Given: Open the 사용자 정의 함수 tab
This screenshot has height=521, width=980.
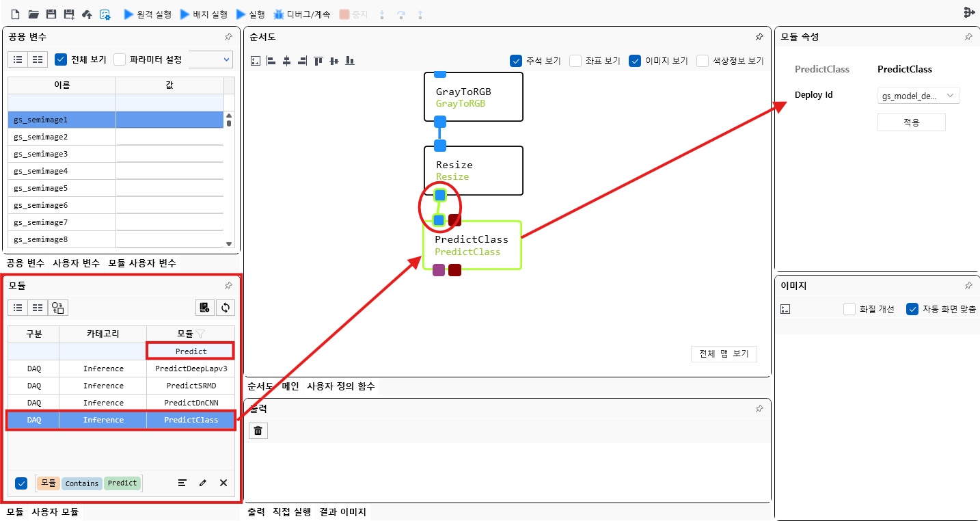Looking at the screenshot, I should [340, 386].
